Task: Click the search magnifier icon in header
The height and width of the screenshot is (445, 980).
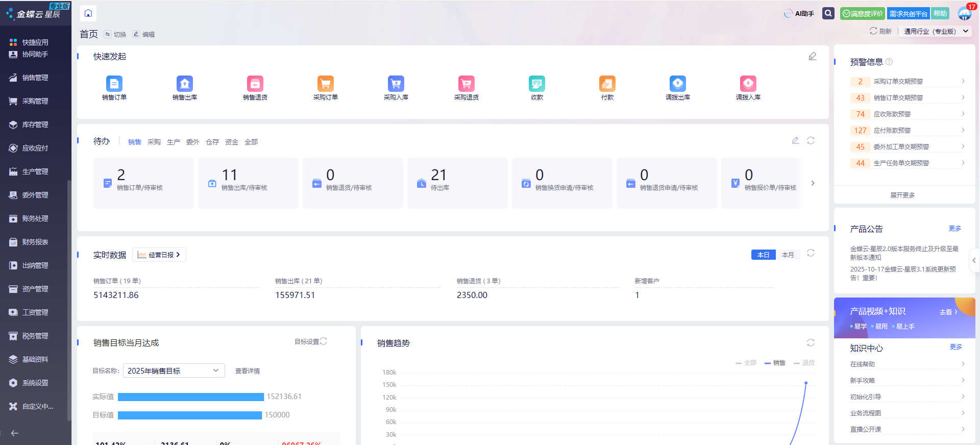Action: 828,13
